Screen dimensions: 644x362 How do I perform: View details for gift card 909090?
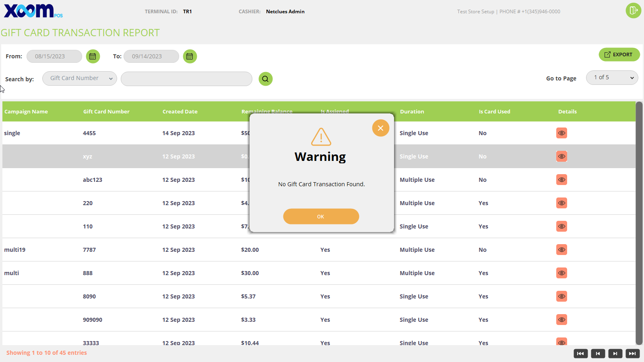point(561,320)
